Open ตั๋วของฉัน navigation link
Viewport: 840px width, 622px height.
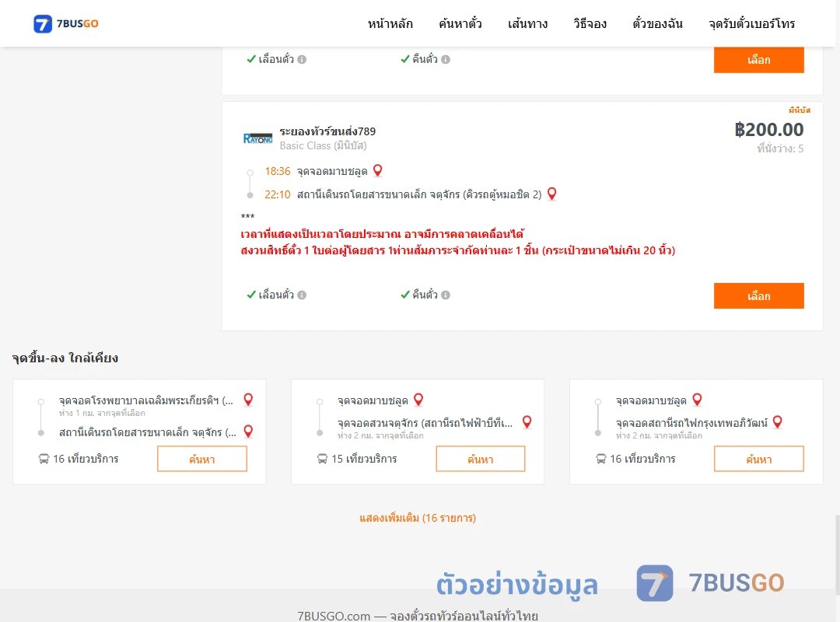tap(657, 23)
